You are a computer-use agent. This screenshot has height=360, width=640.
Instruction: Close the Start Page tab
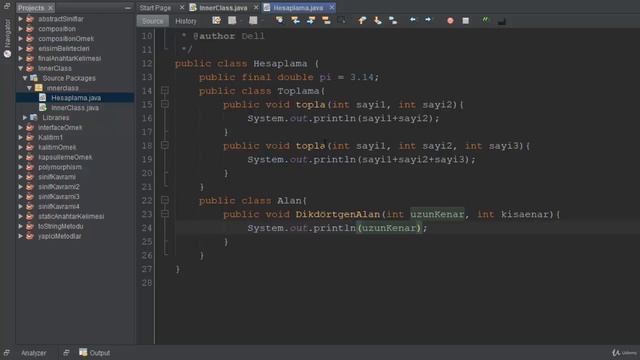click(182, 7)
